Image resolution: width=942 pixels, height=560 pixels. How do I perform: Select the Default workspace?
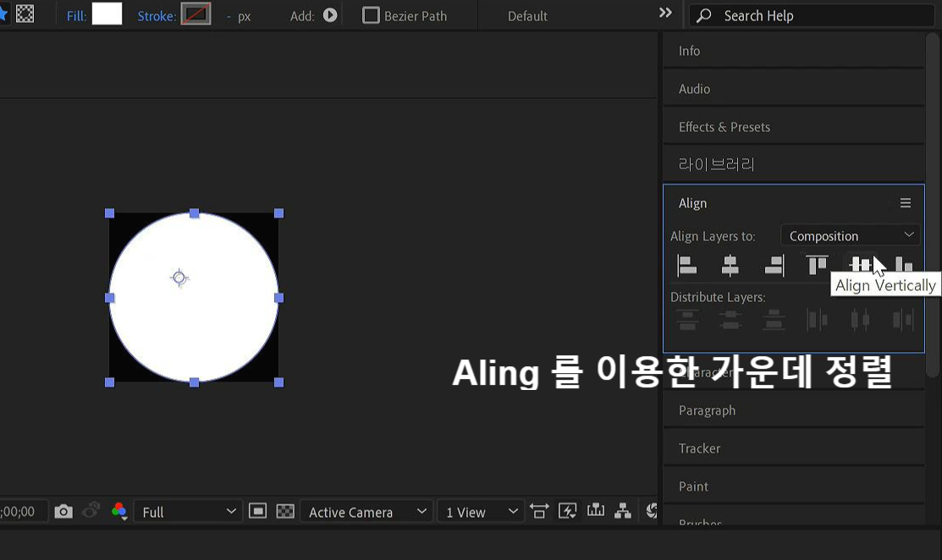(527, 16)
